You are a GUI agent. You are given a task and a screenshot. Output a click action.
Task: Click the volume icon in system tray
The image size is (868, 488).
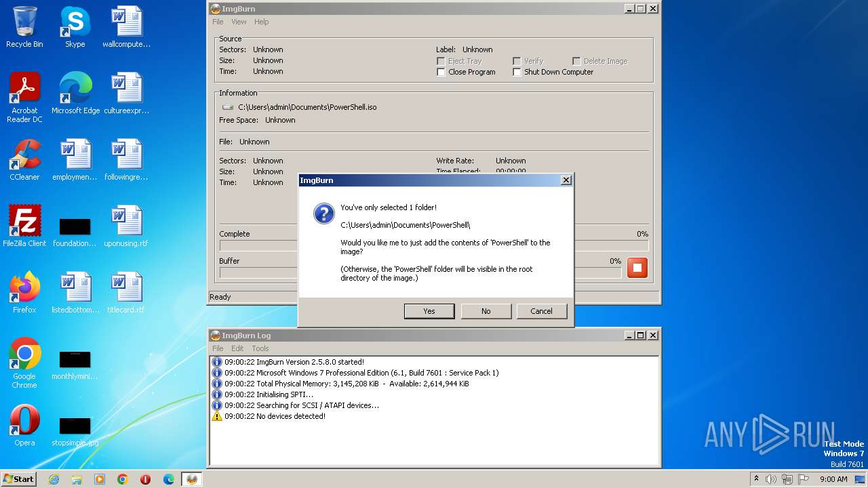tap(771, 479)
